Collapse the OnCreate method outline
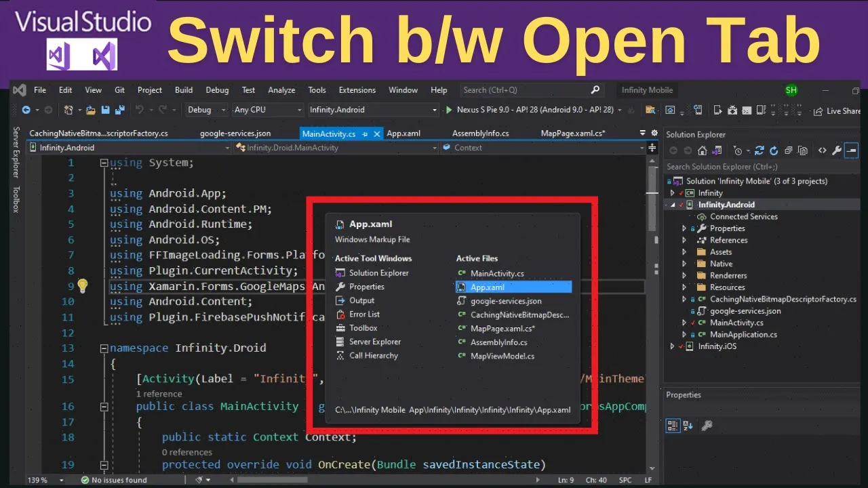Screen dimensions: 868x488 104,465
